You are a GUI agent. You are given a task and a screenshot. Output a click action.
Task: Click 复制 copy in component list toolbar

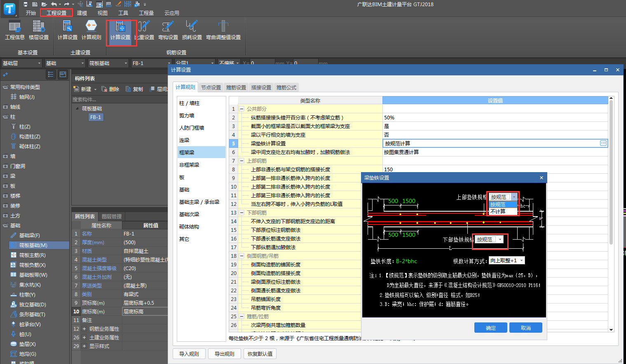click(134, 89)
